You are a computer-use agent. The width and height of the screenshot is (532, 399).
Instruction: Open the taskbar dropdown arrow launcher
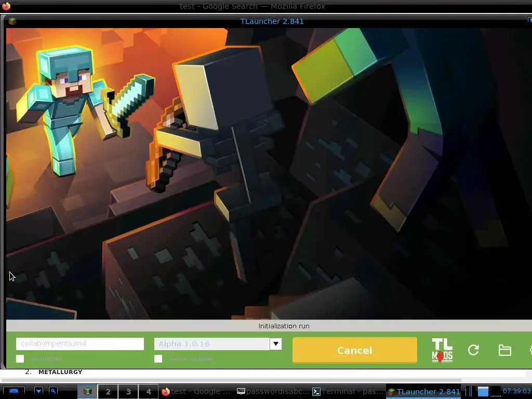[38, 391]
